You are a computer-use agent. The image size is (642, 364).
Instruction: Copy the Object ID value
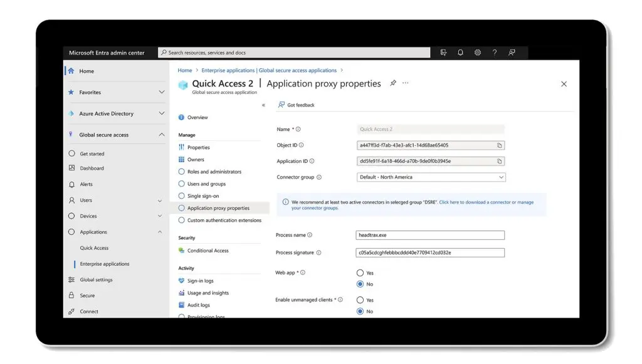tap(500, 145)
